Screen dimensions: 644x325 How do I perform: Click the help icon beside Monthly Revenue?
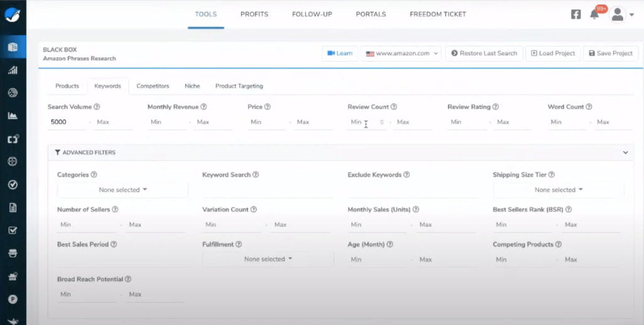pos(203,106)
